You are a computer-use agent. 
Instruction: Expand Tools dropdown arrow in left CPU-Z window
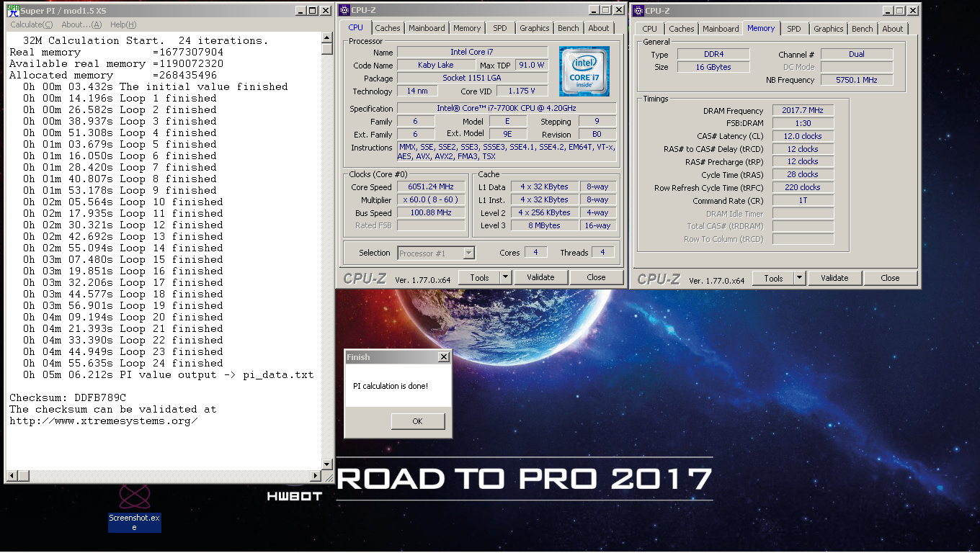(x=505, y=277)
